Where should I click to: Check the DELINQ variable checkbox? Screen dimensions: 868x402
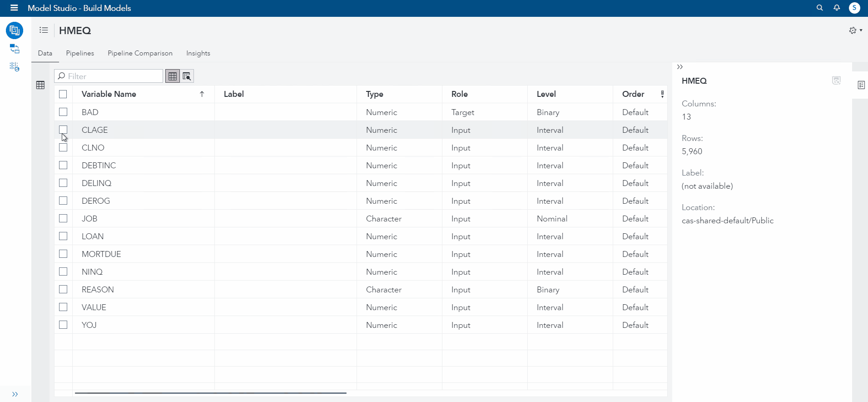(x=63, y=183)
